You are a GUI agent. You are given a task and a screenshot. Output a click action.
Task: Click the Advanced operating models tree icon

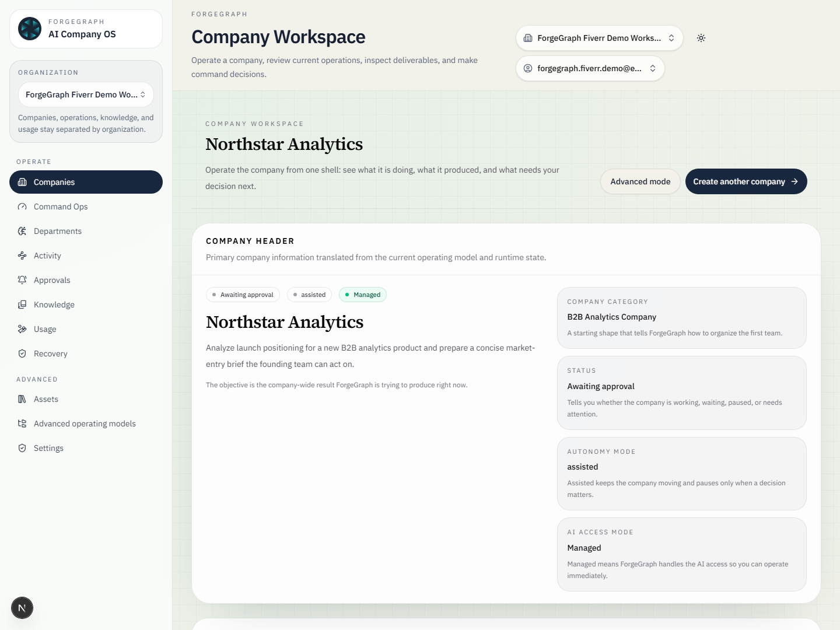[22, 423]
